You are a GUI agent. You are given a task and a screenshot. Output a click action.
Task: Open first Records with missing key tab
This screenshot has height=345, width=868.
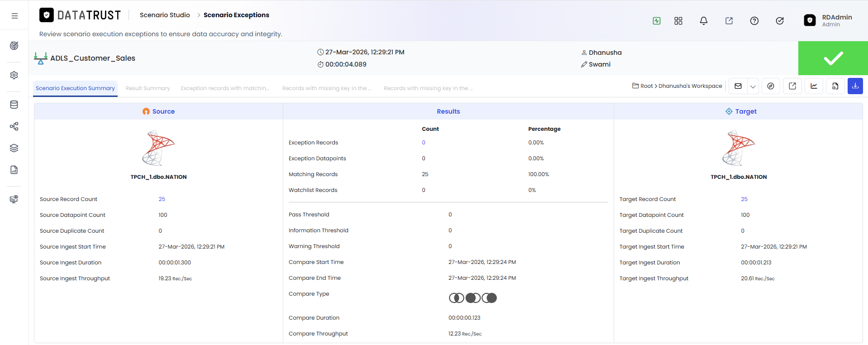click(x=326, y=88)
